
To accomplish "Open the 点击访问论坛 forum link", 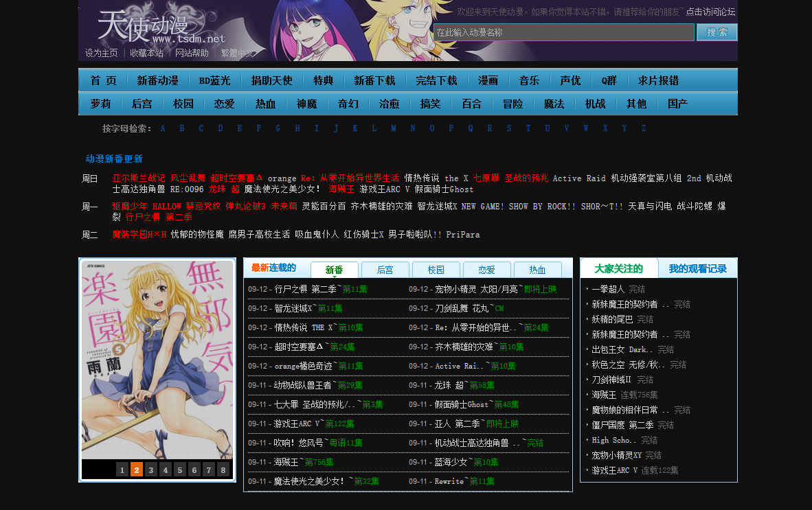I will tap(710, 12).
